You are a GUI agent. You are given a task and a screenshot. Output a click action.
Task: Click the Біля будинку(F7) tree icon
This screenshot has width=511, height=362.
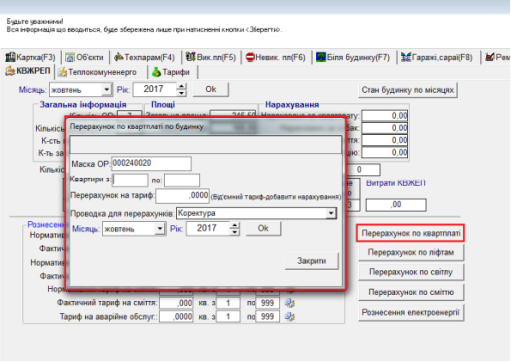[321, 57]
